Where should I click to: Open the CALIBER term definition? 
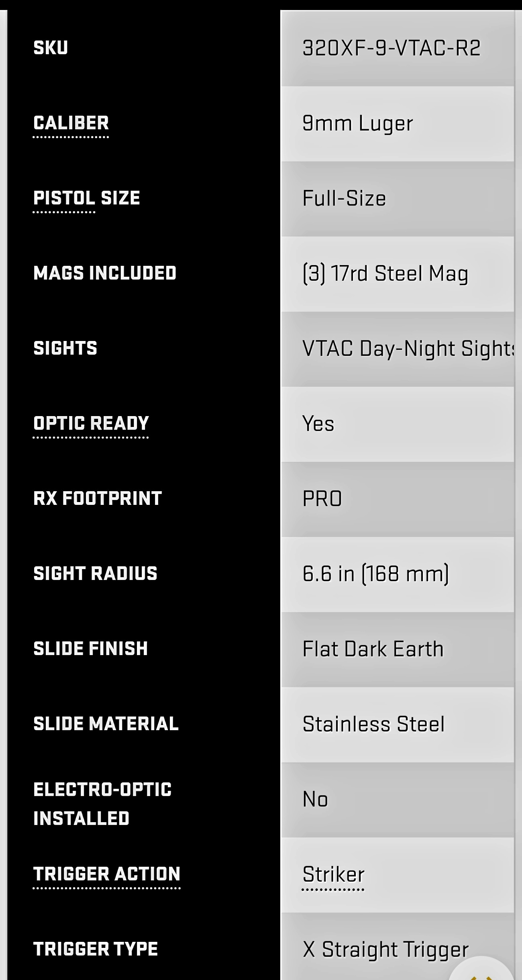coord(71,123)
